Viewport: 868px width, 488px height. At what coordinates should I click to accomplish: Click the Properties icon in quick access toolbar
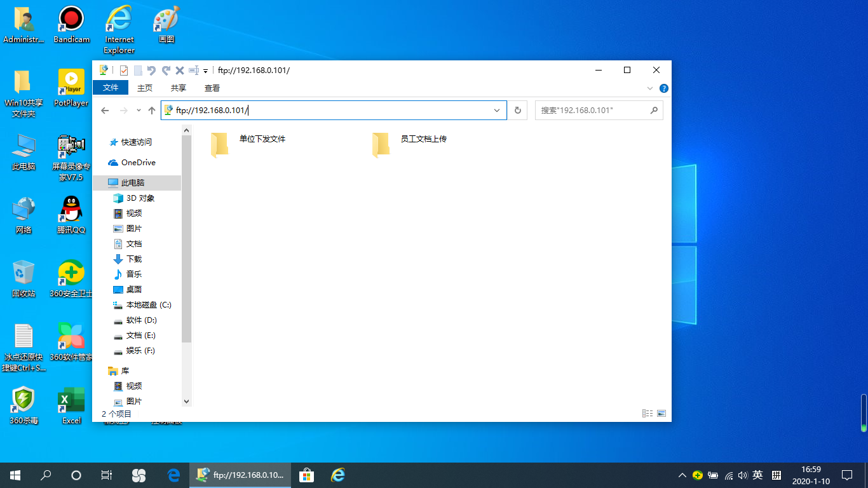point(124,70)
